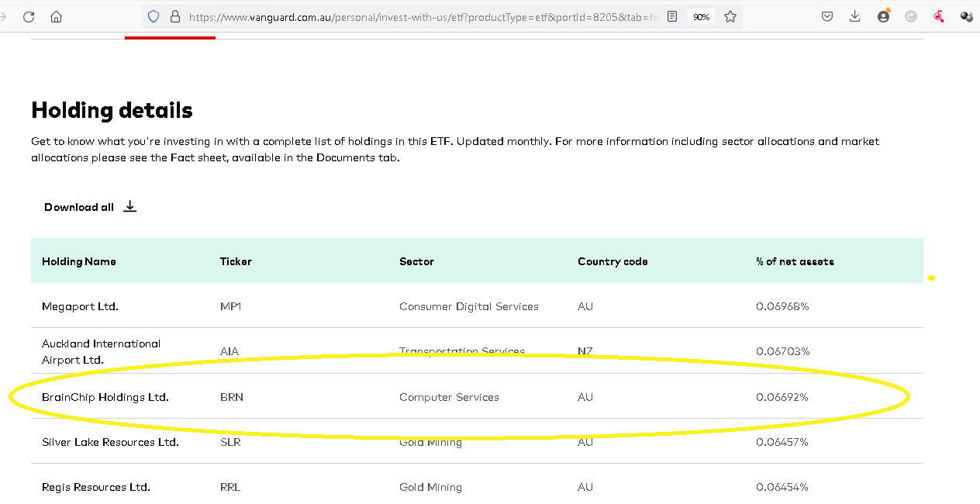Select ticker AIA in the table
980x504 pixels.
tap(229, 351)
